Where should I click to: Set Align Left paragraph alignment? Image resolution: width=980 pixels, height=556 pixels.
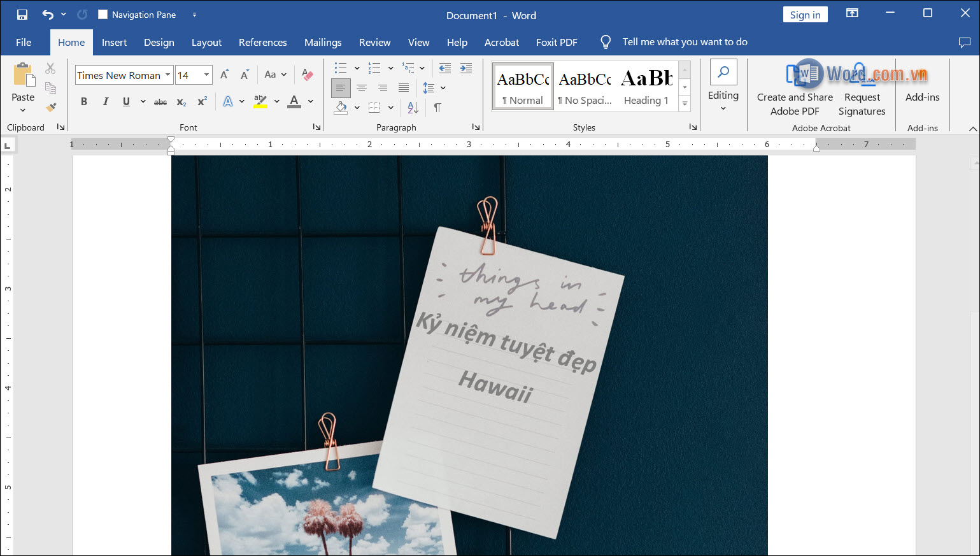[x=341, y=88]
